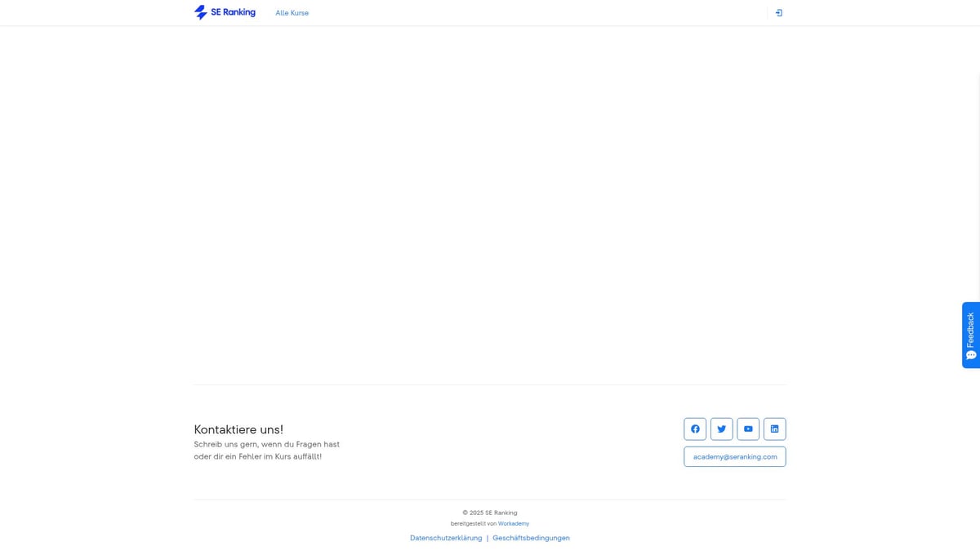Open the Datenschutzerklärung link
This screenshot has width=980, height=551.
[446, 538]
